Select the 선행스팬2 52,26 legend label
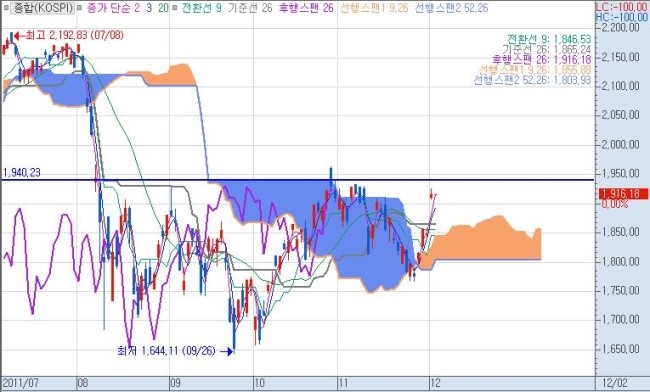Image resolution: width=650 pixels, height=392 pixels. pos(451,8)
